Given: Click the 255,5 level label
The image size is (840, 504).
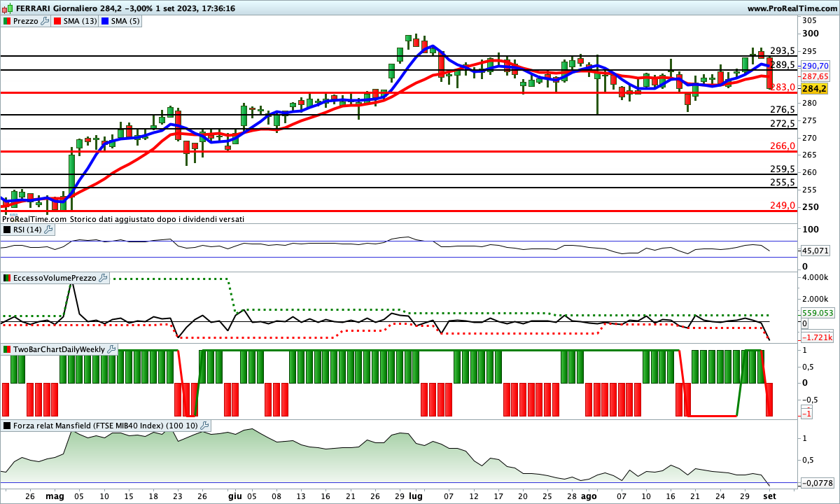Looking at the screenshot, I should pyautogui.click(x=782, y=182).
